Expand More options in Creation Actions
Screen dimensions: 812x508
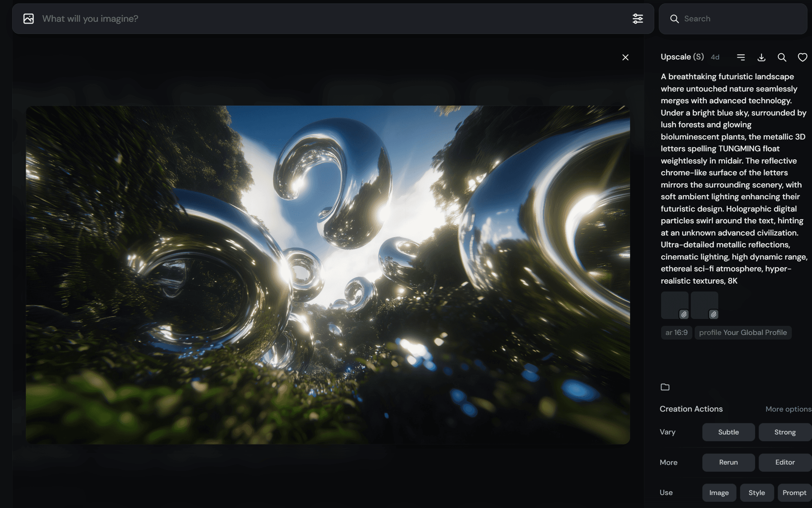(x=788, y=409)
